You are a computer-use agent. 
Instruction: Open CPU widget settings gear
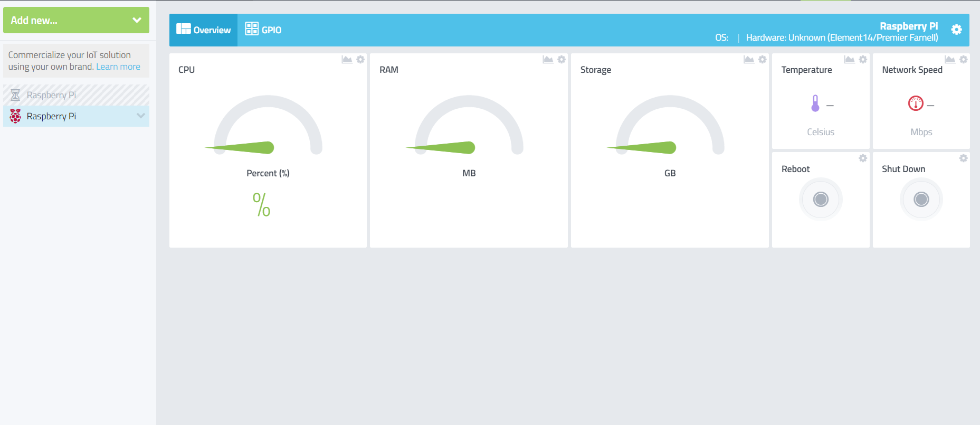[360, 60]
